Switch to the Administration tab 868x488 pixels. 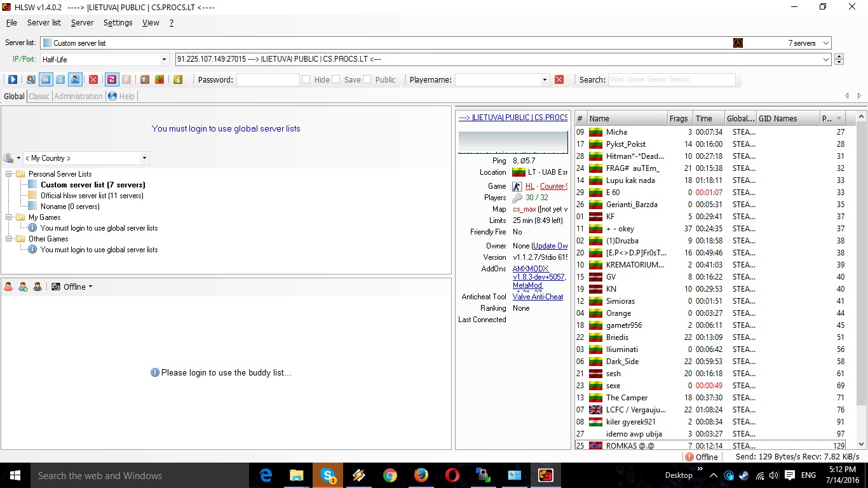[78, 97]
